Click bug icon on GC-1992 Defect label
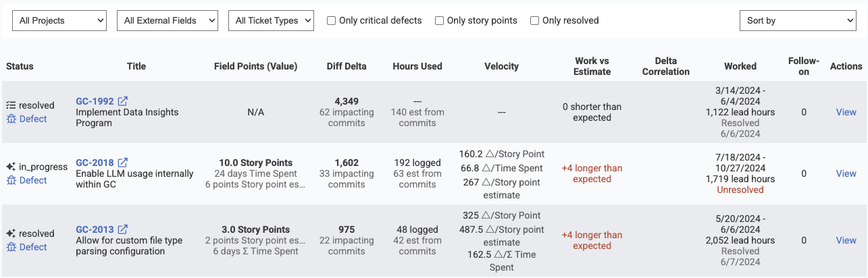 tap(11, 119)
